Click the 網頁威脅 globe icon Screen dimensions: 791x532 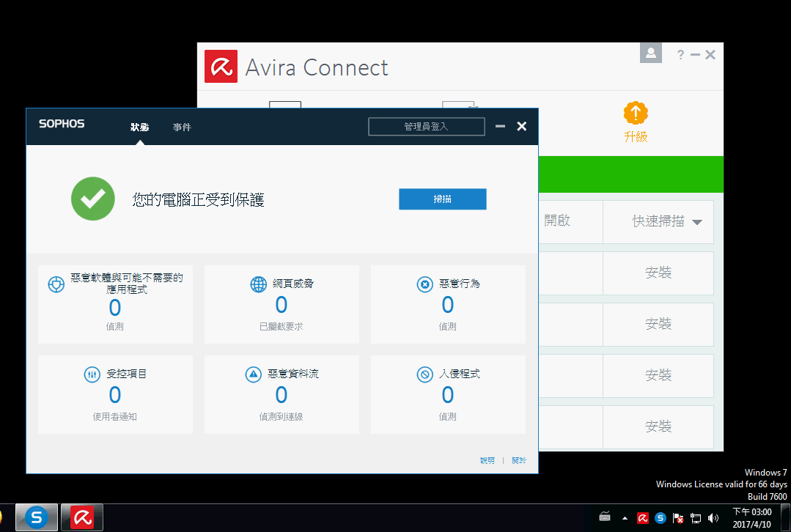pos(258,284)
